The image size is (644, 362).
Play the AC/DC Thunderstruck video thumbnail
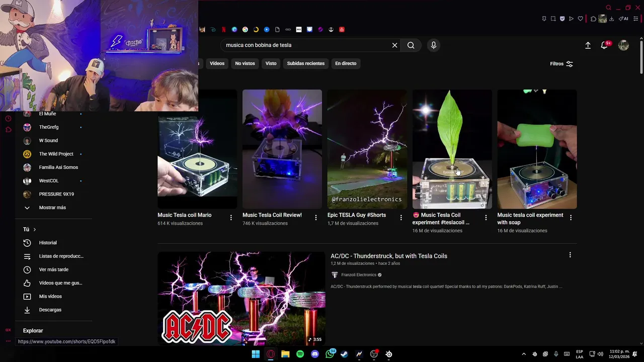point(242,299)
